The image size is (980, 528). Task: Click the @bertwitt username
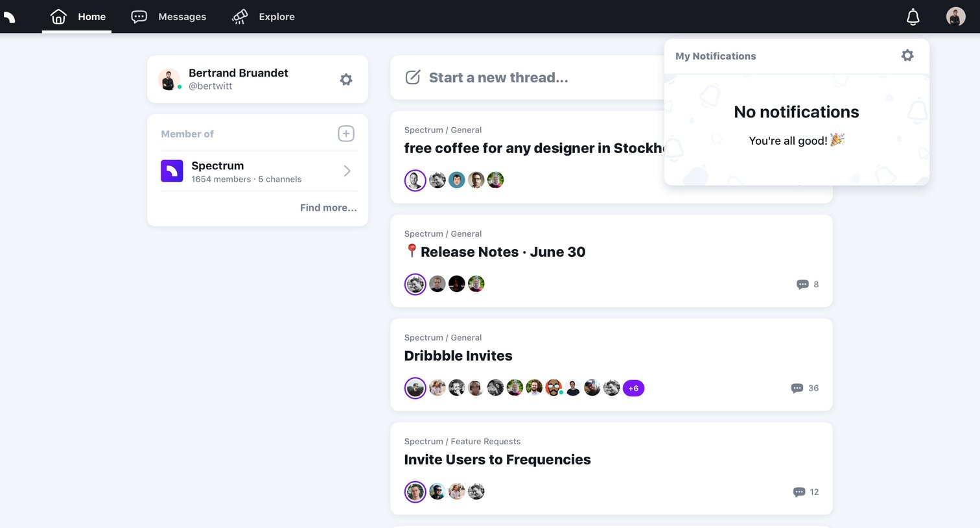(210, 86)
